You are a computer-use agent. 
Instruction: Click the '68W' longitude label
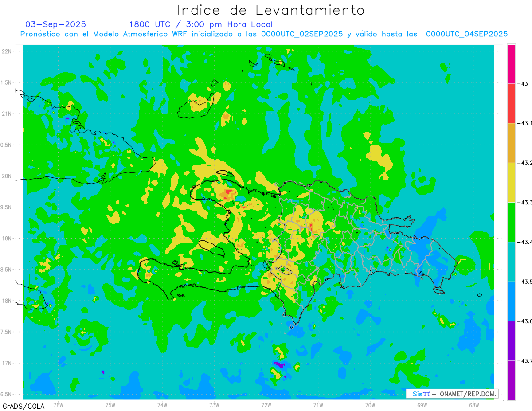(x=474, y=405)
